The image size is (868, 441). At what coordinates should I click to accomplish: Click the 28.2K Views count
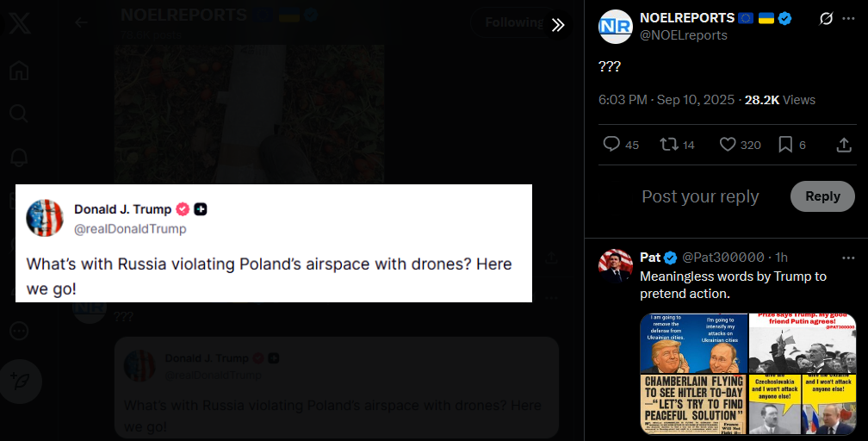pos(779,100)
